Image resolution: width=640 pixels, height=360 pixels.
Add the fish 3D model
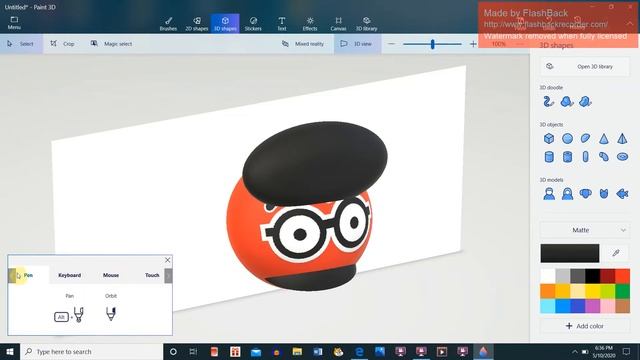pyautogui.click(x=622, y=193)
